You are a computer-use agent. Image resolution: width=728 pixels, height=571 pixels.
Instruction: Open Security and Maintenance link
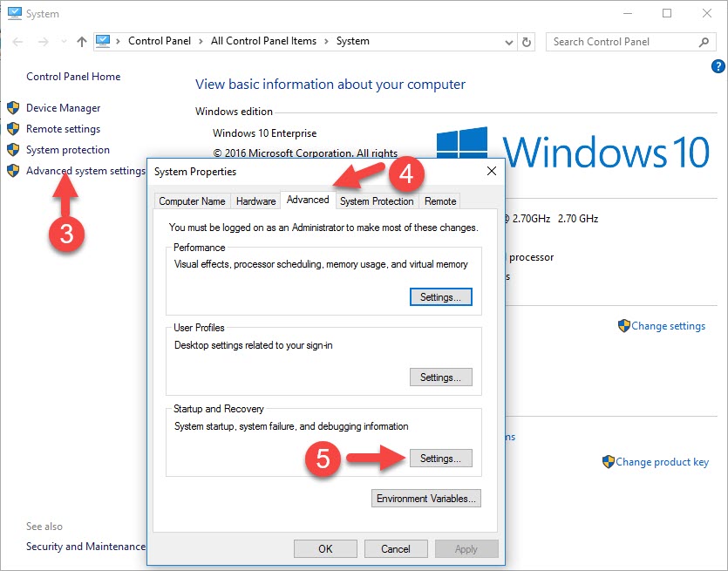click(86, 547)
